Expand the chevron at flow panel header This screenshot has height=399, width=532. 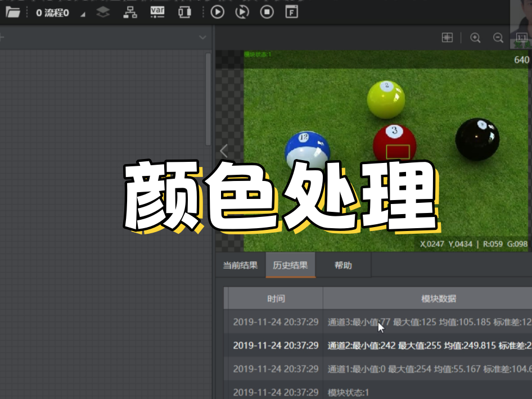pos(203,38)
